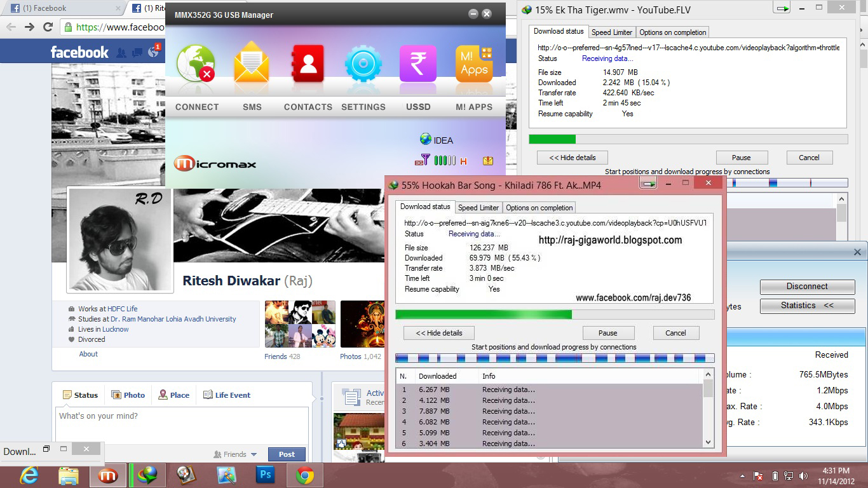868x488 pixels.
Task: Open the Settings gear icon in USB Manager
Action: [363, 64]
